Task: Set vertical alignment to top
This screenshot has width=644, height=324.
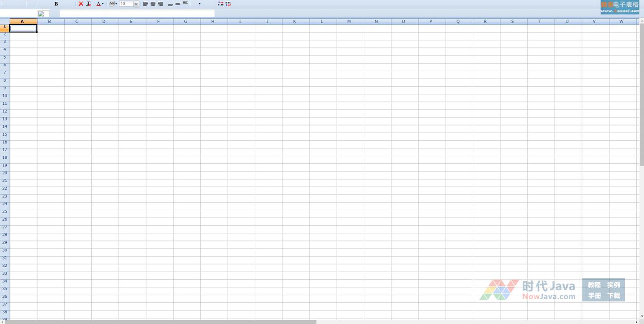Action: pyautogui.click(x=185, y=4)
